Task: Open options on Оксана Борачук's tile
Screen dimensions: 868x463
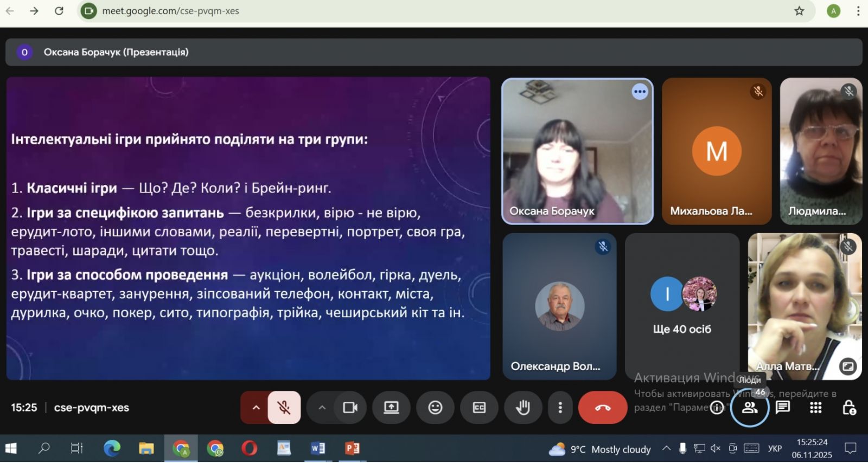Action: point(640,92)
